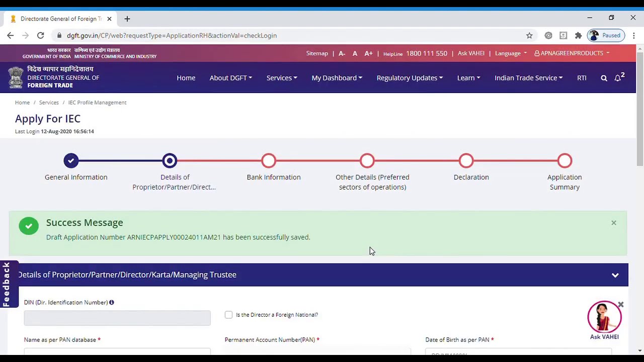The height and width of the screenshot is (362, 644).
Task: Click the browser forward arrow
Action: tap(25, 35)
